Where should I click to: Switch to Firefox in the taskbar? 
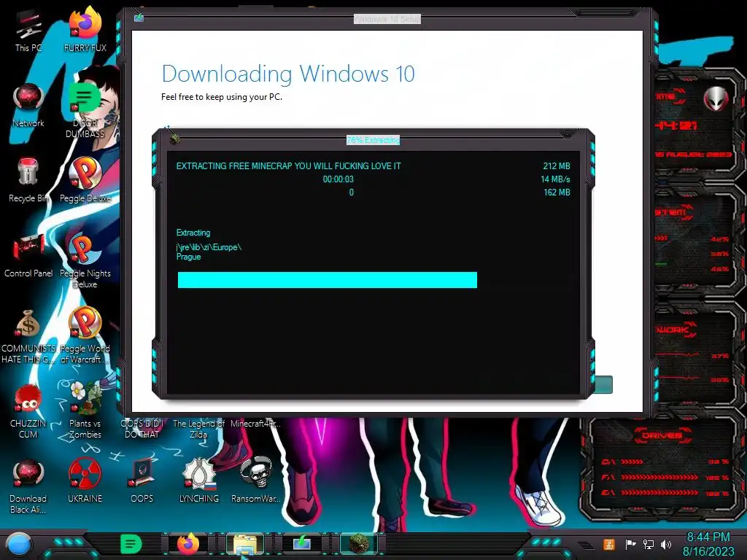(x=188, y=543)
